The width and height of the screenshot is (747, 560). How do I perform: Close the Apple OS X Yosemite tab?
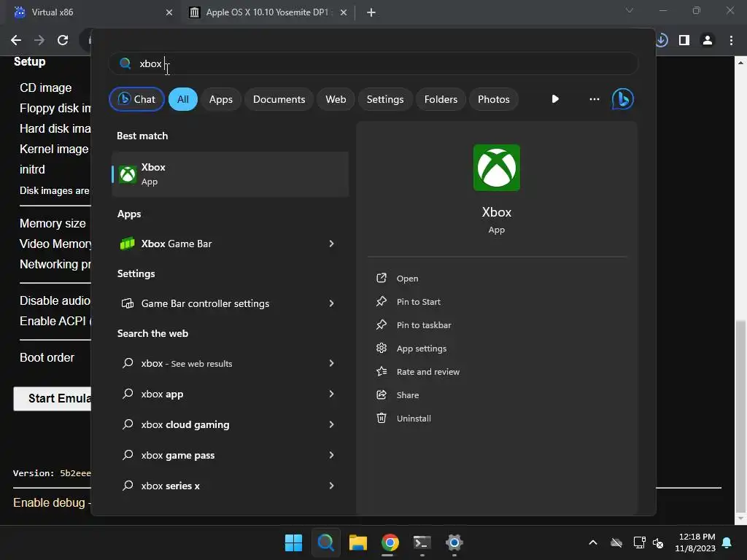(344, 12)
